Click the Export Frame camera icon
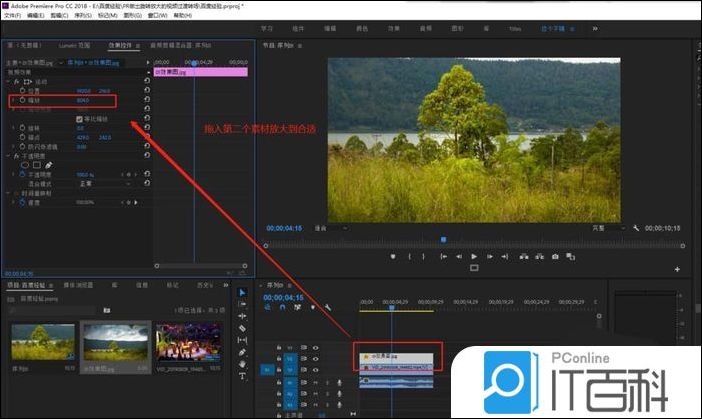Image resolution: width=702 pixels, height=419 pixels. pyautogui.click(x=555, y=257)
